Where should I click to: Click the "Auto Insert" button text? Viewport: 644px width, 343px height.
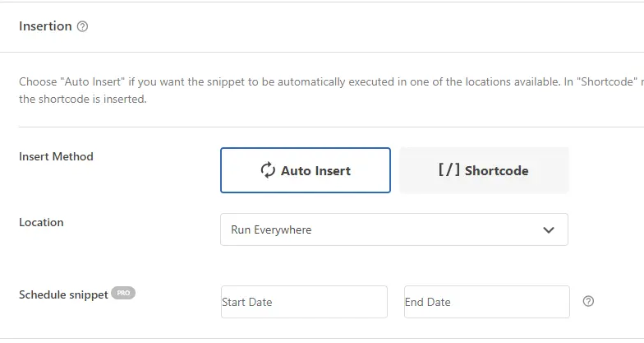pyautogui.click(x=315, y=171)
